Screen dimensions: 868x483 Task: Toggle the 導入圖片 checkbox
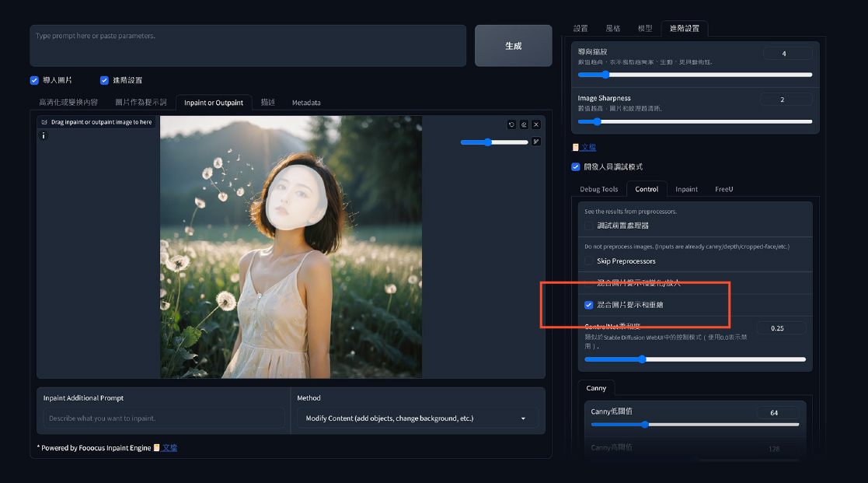click(x=34, y=80)
